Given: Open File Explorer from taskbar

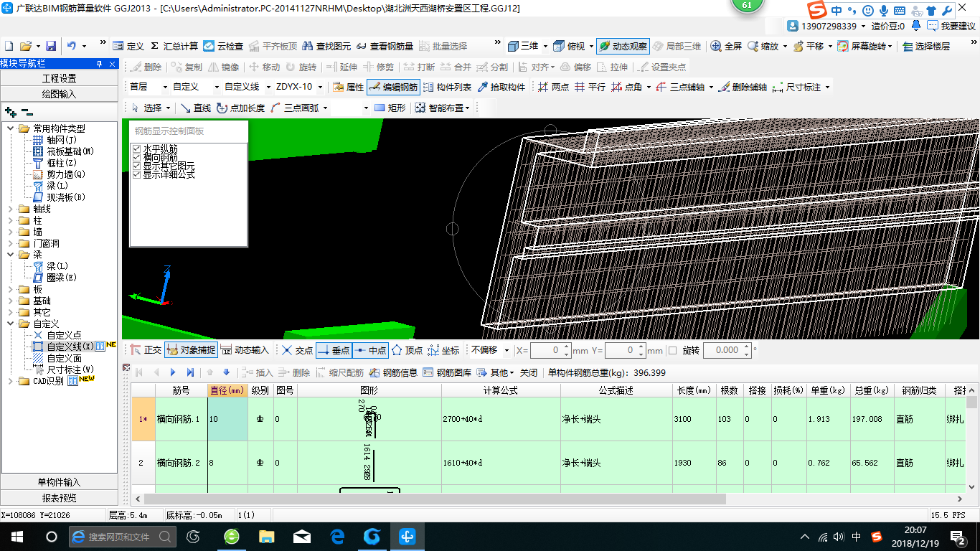Looking at the screenshot, I should point(267,536).
